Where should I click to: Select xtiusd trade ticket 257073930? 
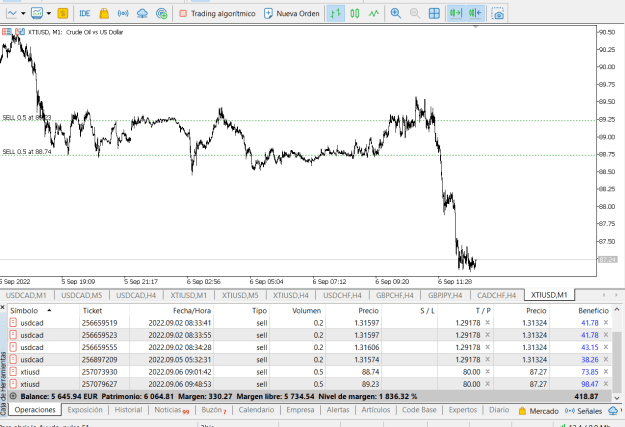coord(309,372)
